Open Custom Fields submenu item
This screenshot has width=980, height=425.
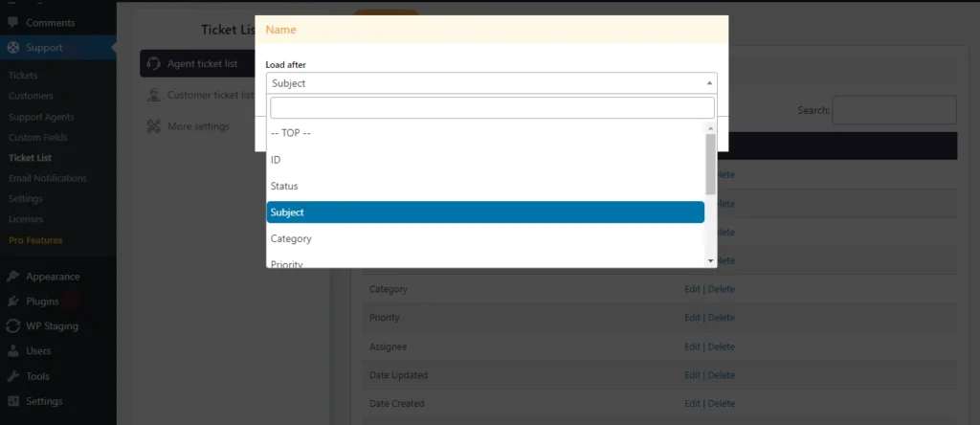[x=37, y=137]
